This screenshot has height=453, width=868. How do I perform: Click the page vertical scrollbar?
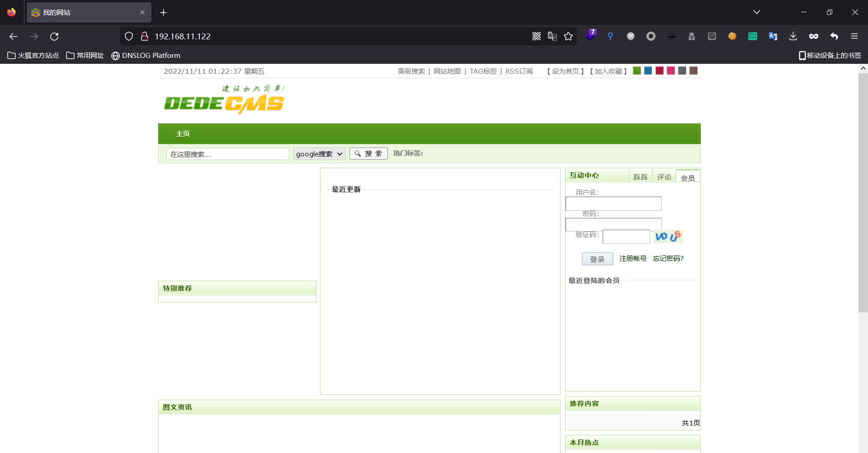click(x=863, y=193)
